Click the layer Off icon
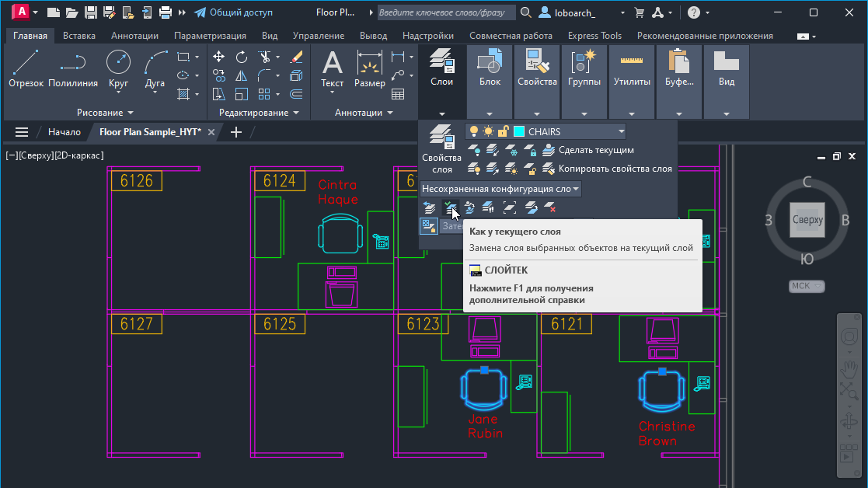Viewport: 868px width, 488px height. click(474, 150)
